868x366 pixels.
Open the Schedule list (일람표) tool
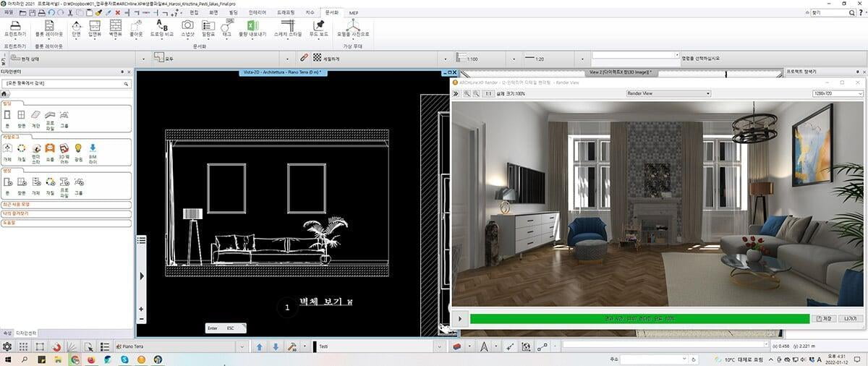tap(208, 29)
